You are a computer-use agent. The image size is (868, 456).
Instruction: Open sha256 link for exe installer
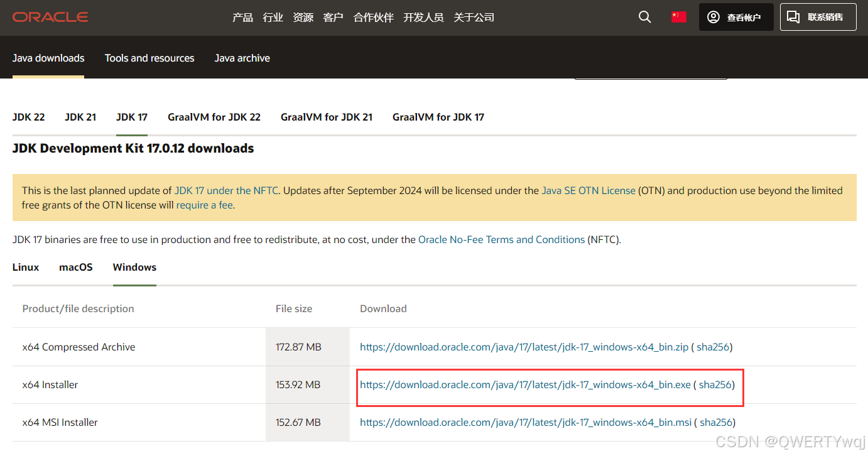[715, 384]
